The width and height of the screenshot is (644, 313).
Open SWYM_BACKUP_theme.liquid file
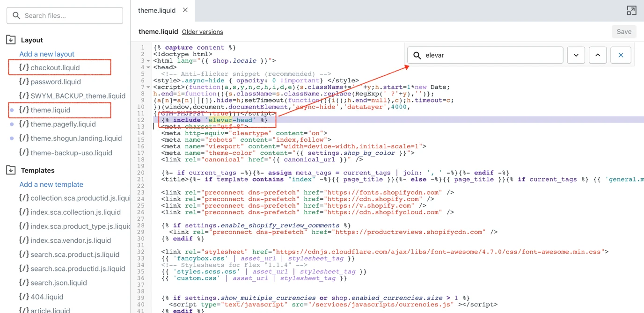click(78, 96)
